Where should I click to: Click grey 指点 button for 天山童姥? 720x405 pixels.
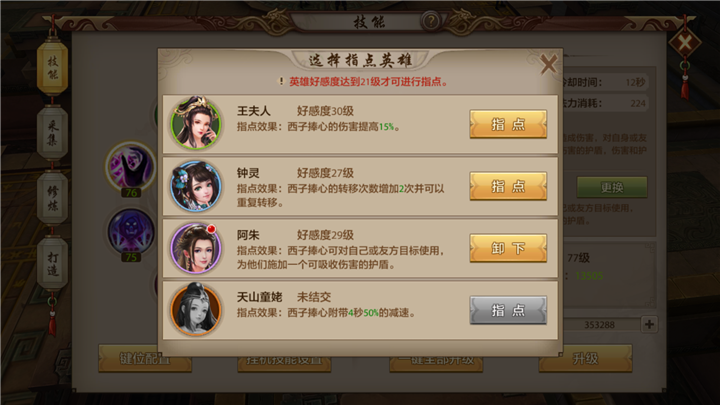pos(508,310)
